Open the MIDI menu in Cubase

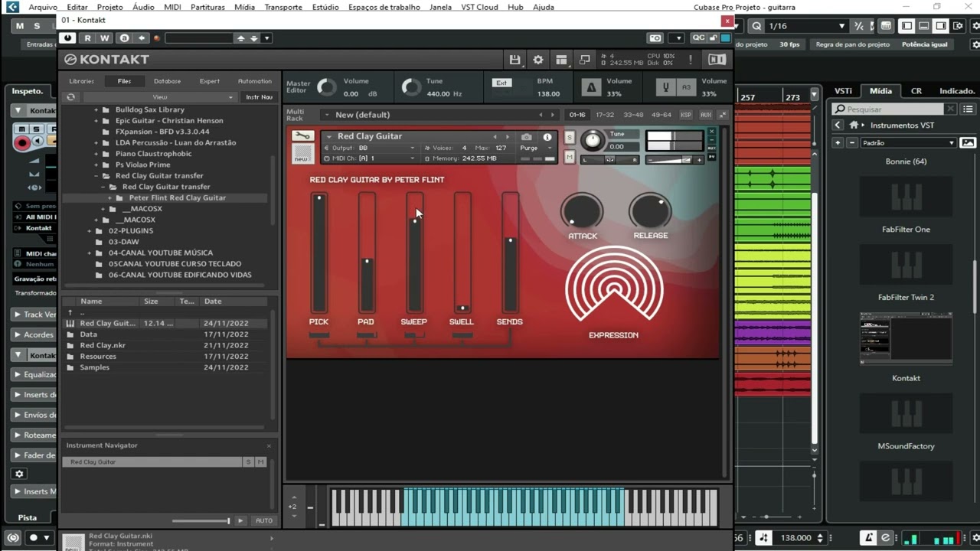point(172,7)
